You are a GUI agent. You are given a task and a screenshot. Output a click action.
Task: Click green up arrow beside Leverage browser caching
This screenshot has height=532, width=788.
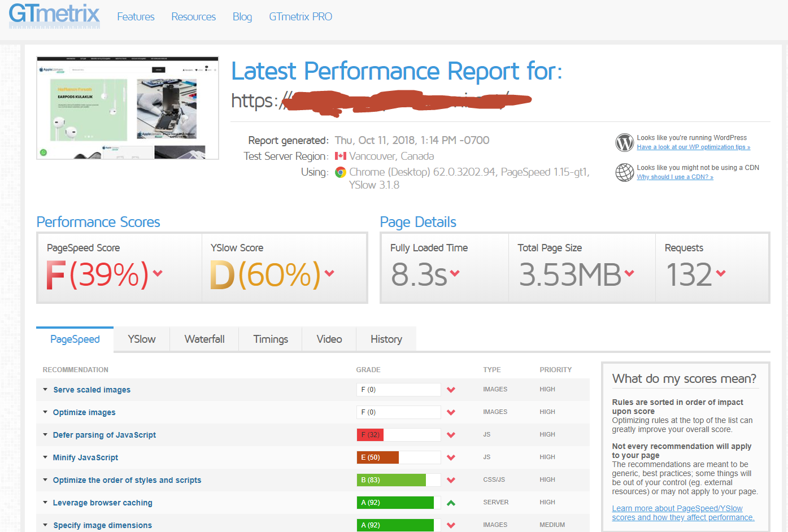pos(451,503)
